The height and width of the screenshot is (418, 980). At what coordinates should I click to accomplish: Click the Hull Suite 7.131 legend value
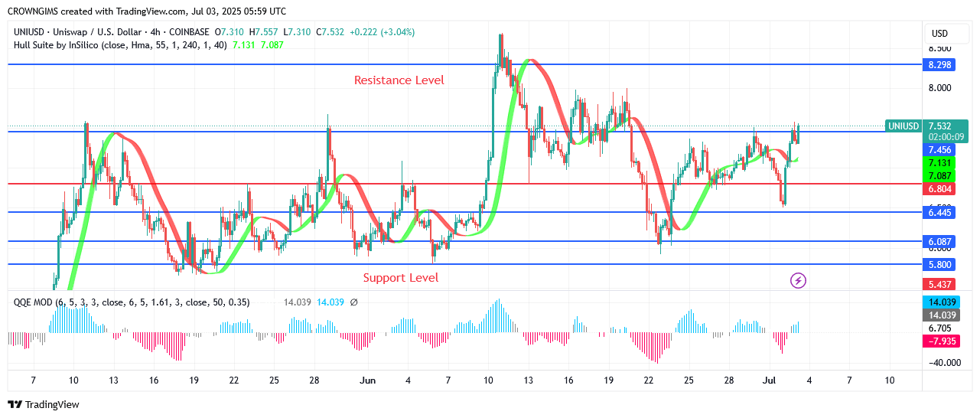pyautogui.click(x=245, y=45)
